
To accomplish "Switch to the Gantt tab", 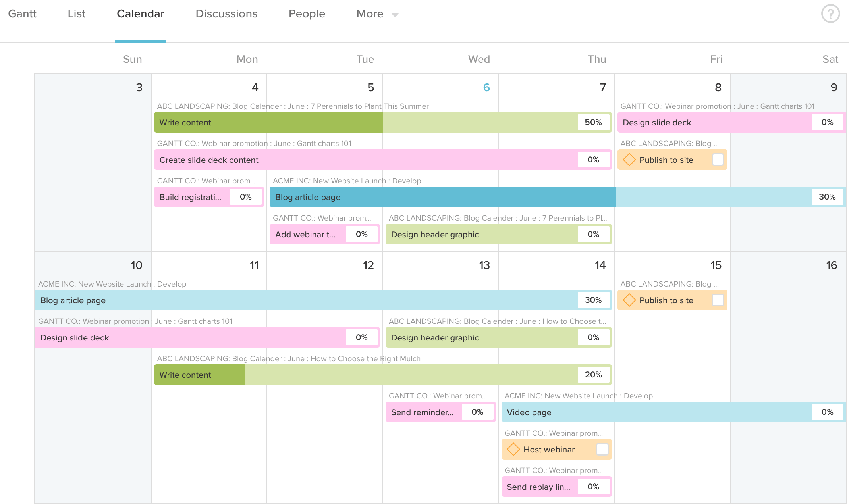I will [22, 14].
